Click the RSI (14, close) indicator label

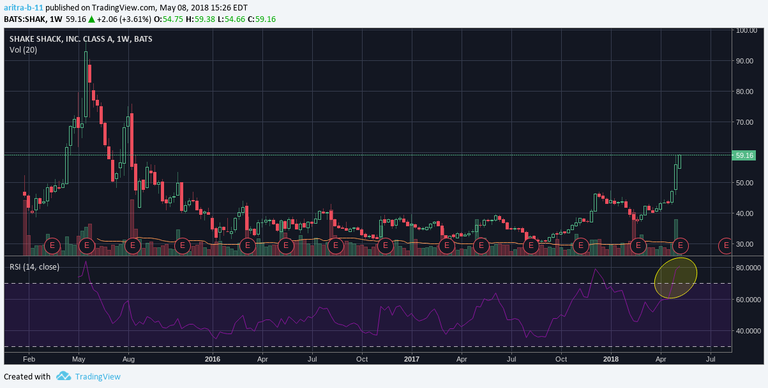[x=34, y=267]
